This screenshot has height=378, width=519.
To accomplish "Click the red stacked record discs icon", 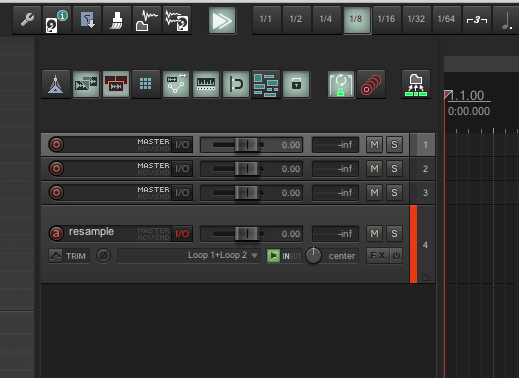I will click(371, 84).
